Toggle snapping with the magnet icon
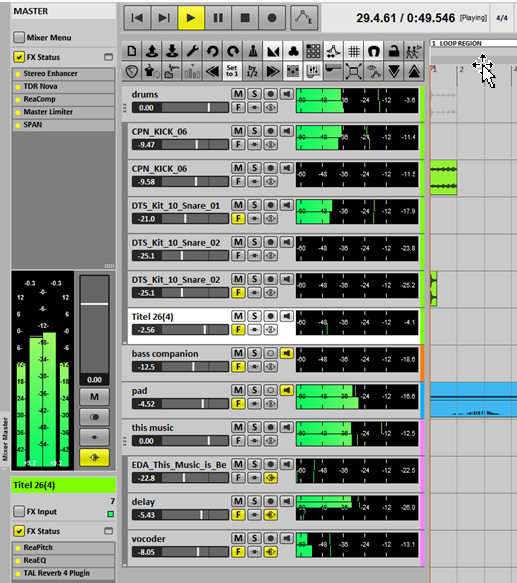Image resolution: width=517 pixels, height=583 pixels. (374, 51)
